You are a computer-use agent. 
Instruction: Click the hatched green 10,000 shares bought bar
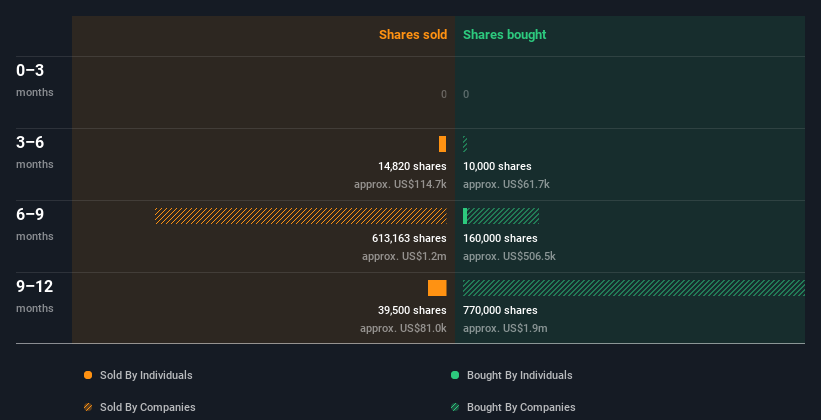(465, 144)
